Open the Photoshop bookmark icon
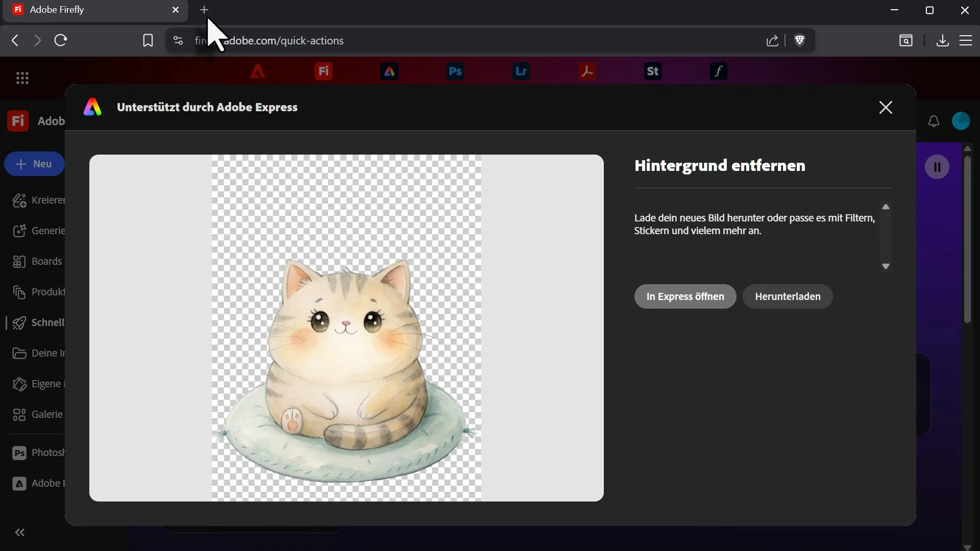Screen dimensions: 980x551 tap(455, 71)
